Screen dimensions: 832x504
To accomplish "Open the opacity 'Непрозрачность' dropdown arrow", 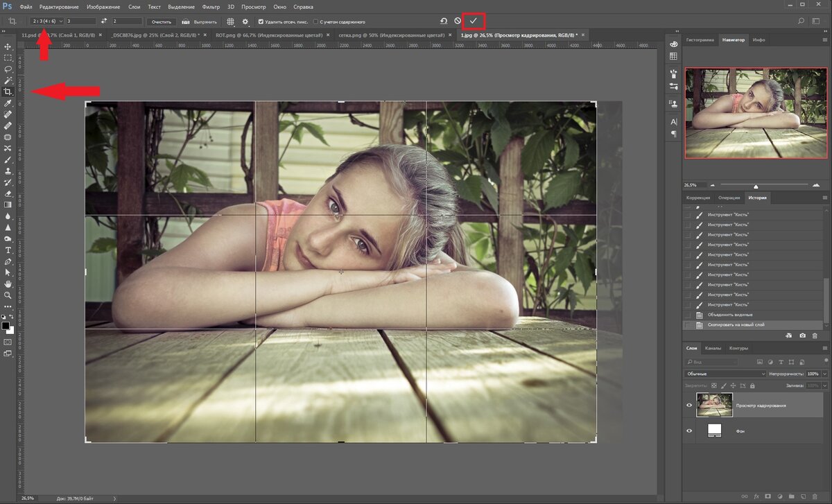I will [x=826, y=374].
